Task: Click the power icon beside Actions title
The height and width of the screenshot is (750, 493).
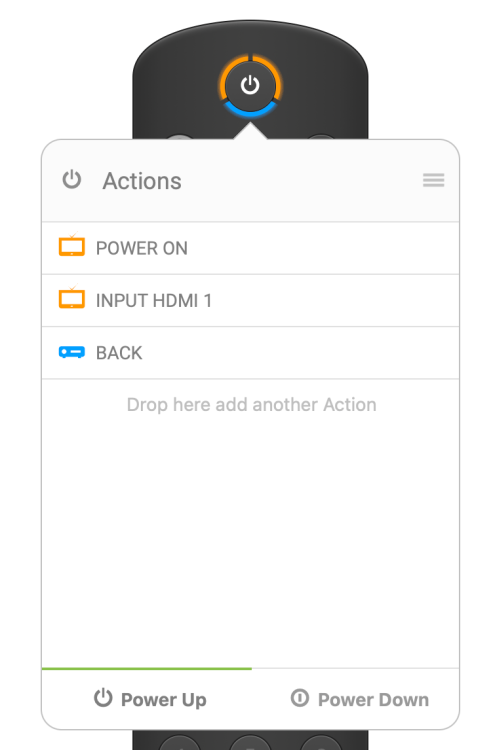Action: tap(72, 180)
